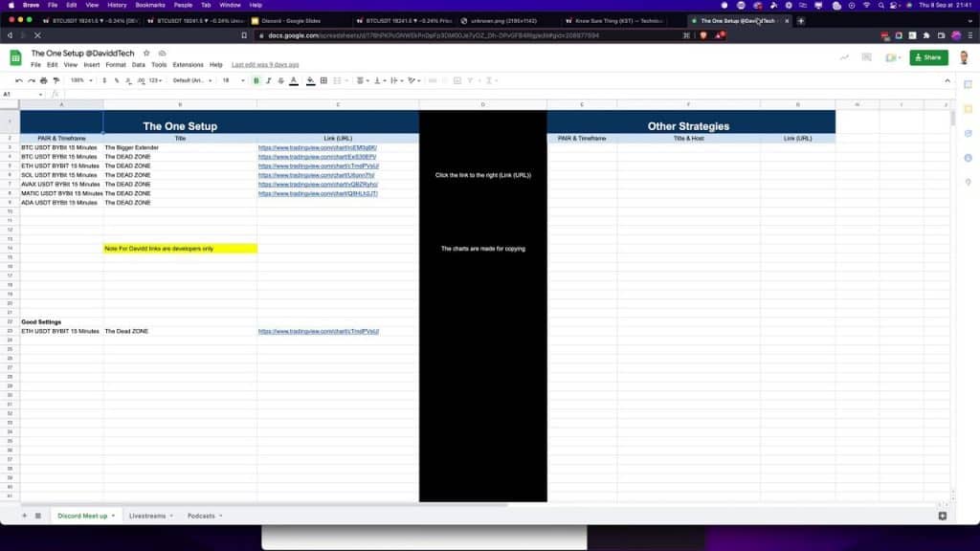Add a new sheet with plus icon

coord(25,516)
